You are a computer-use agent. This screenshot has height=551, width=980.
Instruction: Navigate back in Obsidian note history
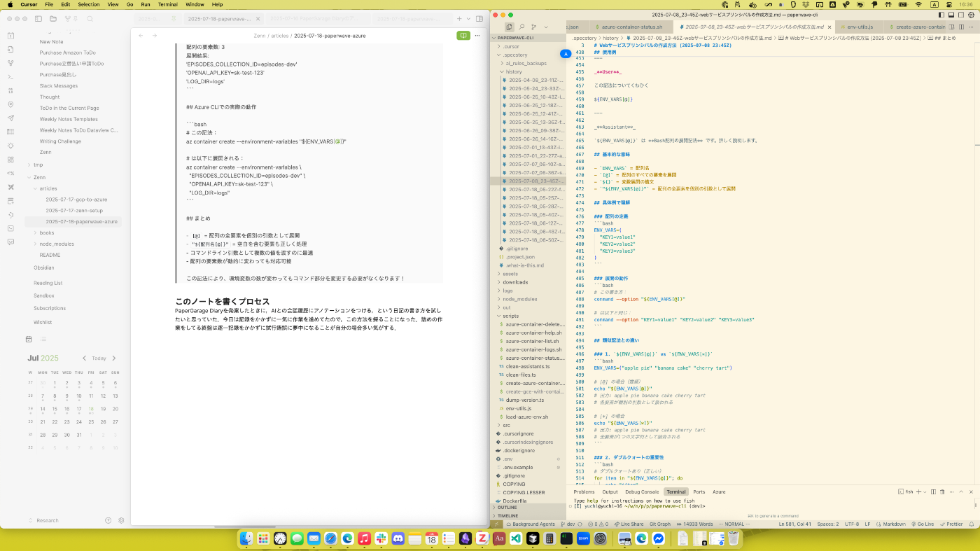pyautogui.click(x=141, y=36)
